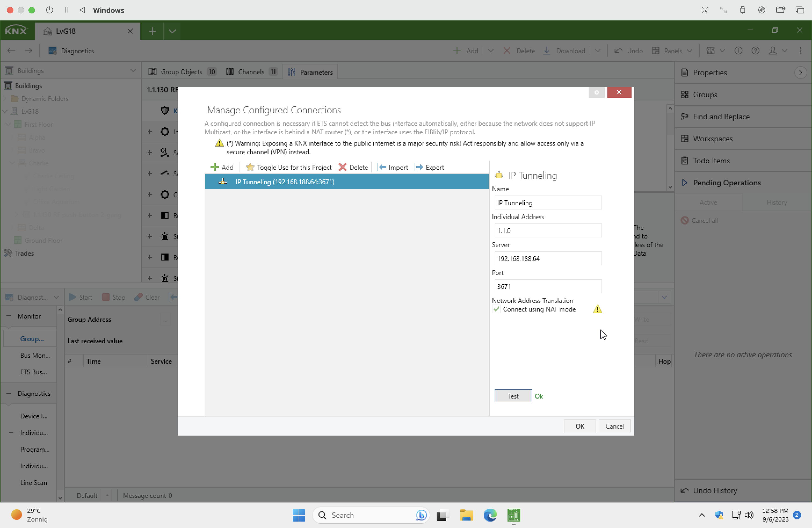Image resolution: width=812 pixels, height=528 pixels.
Task: Collapse the Monitor section in diagnostics sidebar
Action: pyautogui.click(x=9, y=316)
